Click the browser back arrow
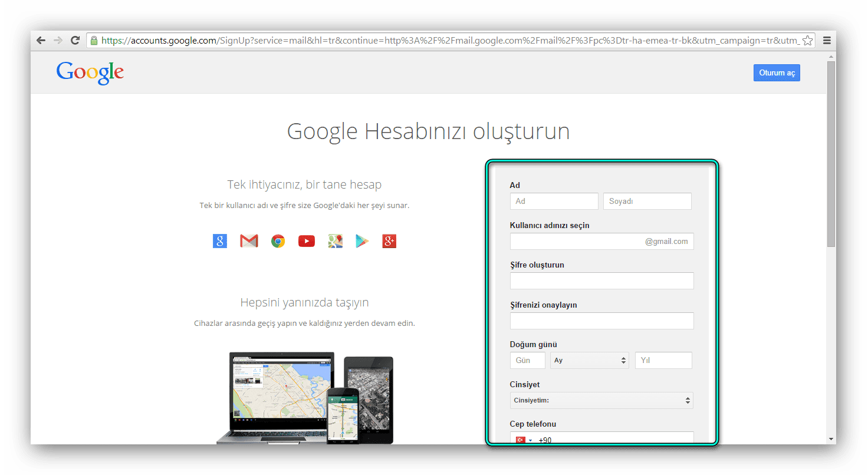The image size is (868, 475). click(x=41, y=41)
